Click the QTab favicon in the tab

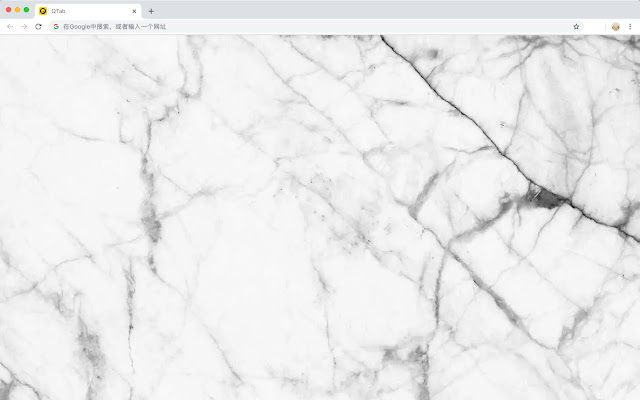click(x=43, y=11)
